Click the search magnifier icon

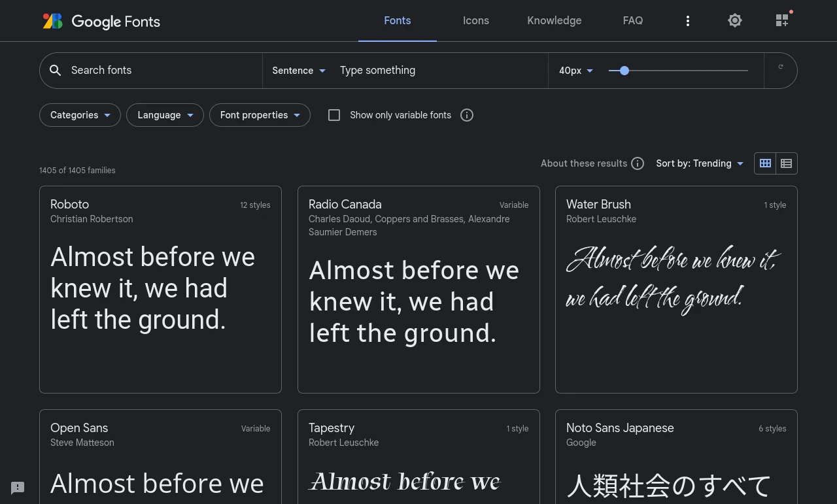tap(56, 71)
